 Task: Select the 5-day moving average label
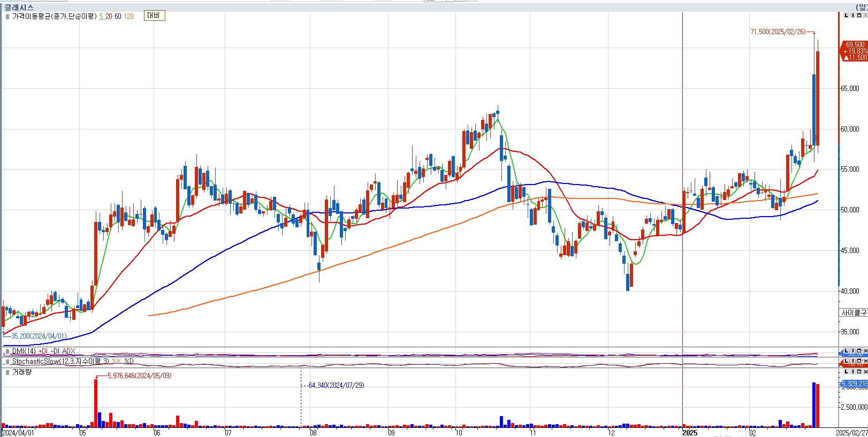101,17
